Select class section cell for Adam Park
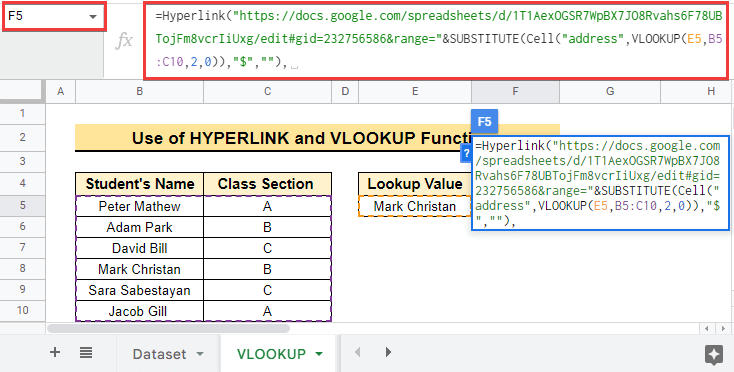 pyautogui.click(x=267, y=227)
